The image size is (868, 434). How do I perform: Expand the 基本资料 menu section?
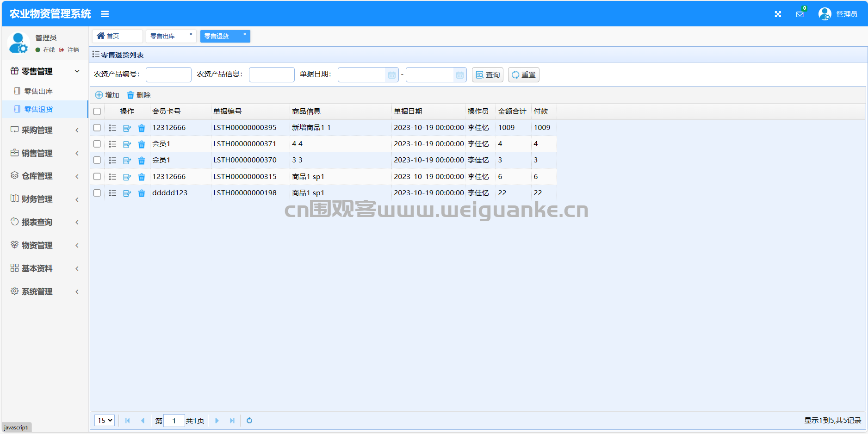45,268
